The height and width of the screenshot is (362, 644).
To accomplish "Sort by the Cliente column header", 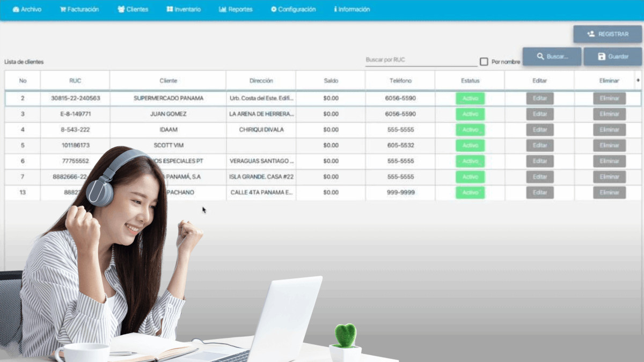I will click(x=168, y=80).
